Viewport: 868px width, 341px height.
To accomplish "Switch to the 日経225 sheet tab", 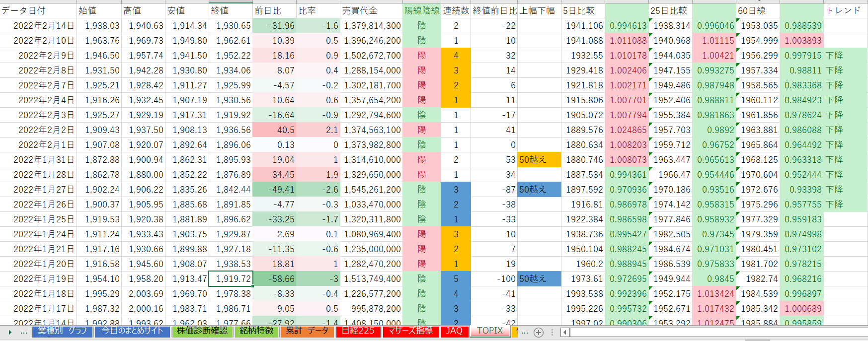I will coord(358,331).
